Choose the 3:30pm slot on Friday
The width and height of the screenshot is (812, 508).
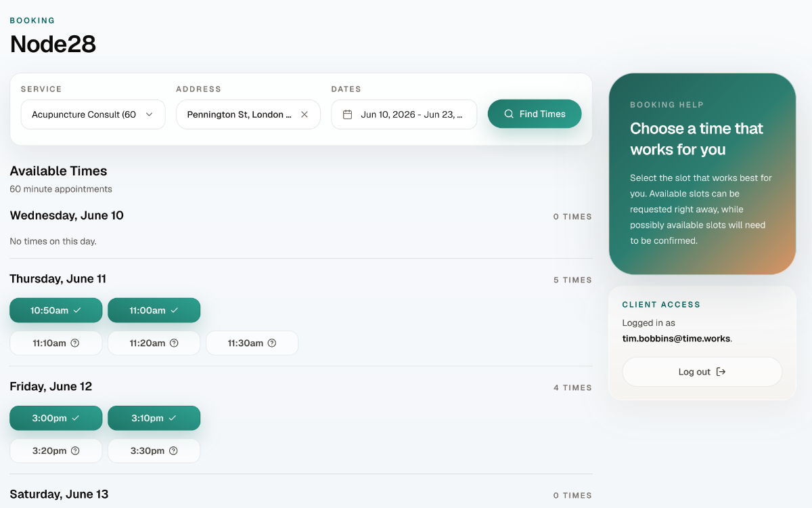tap(154, 450)
